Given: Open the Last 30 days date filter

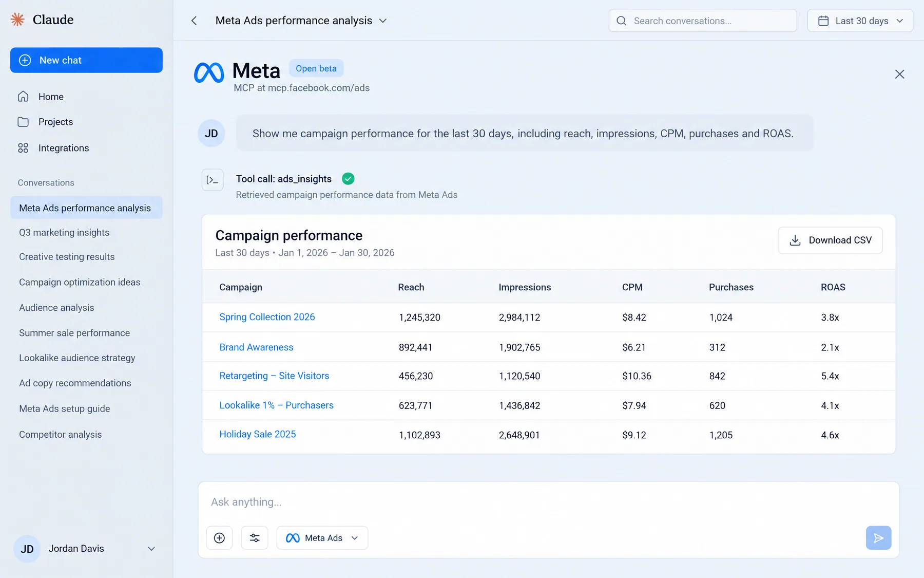Looking at the screenshot, I should (x=860, y=21).
